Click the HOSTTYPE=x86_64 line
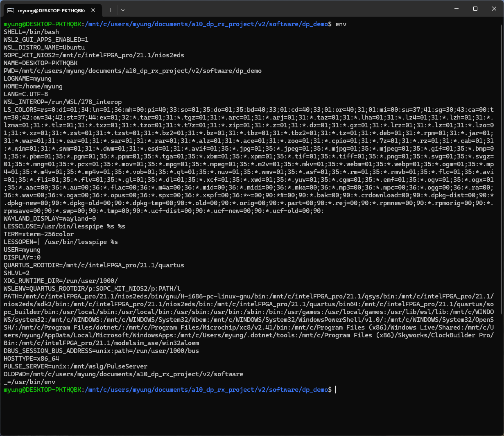 32,359
